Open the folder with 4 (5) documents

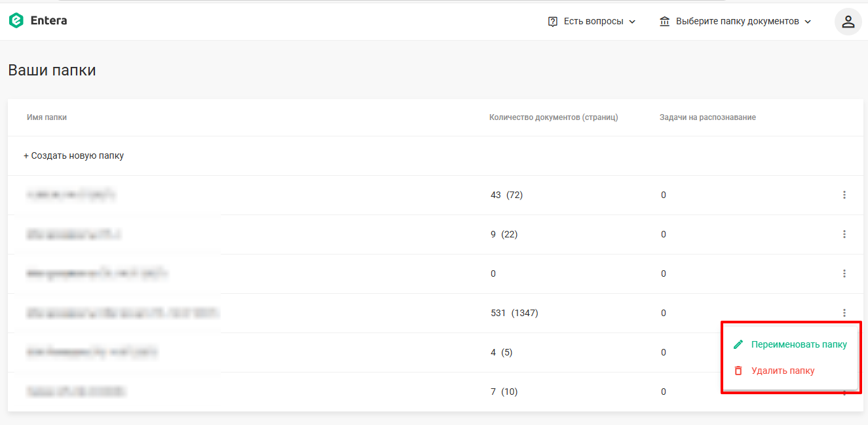pos(92,352)
